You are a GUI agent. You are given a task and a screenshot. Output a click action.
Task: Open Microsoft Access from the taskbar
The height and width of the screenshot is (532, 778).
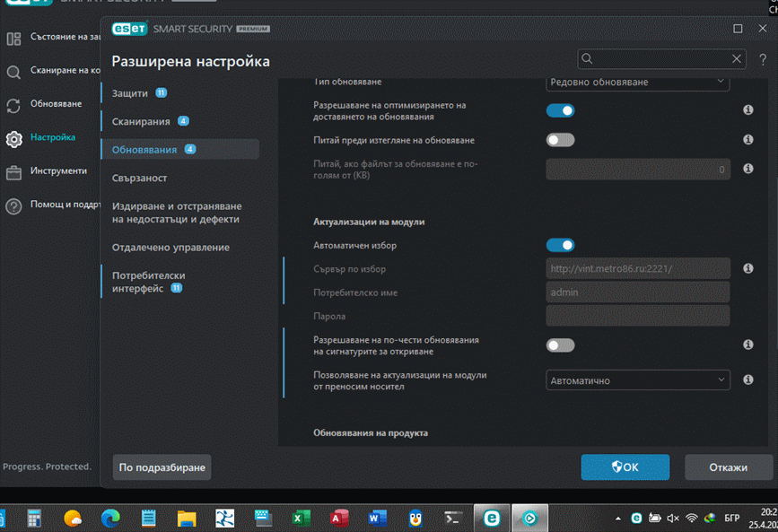[x=339, y=519]
